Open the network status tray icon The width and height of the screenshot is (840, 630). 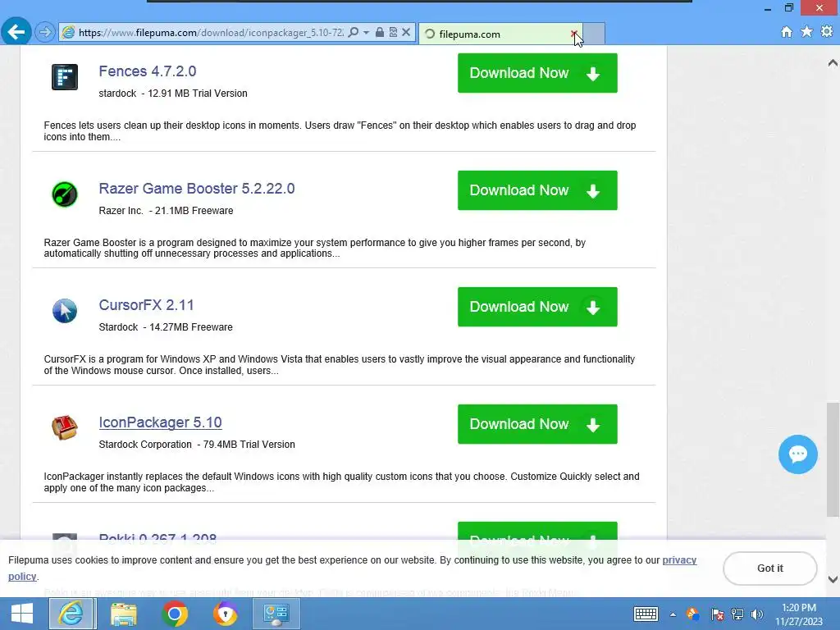[737, 614]
